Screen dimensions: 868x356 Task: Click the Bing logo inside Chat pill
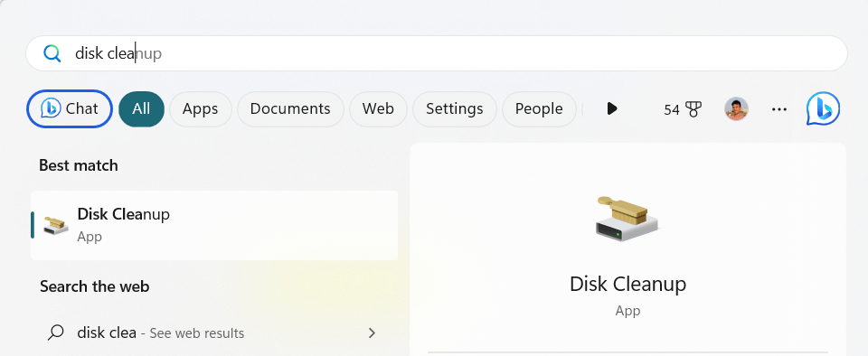click(51, 108)
